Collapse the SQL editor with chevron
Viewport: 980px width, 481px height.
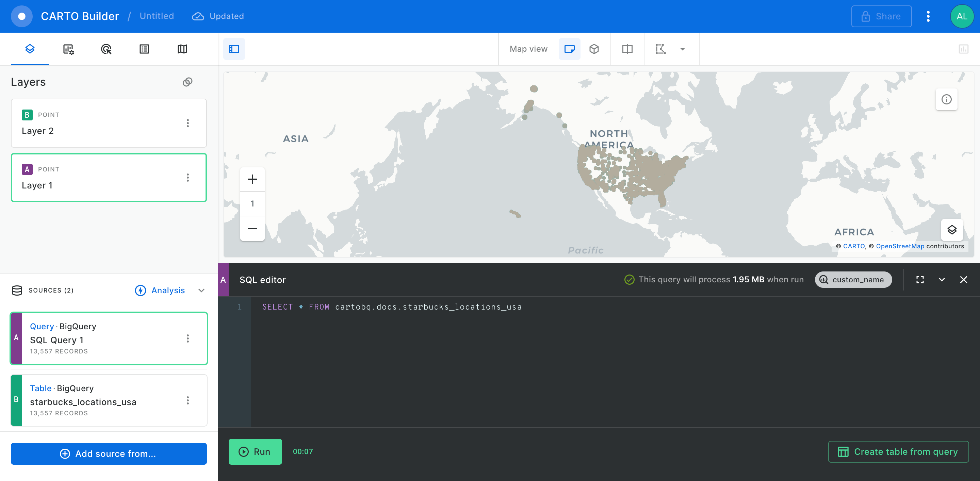[942, 280]
